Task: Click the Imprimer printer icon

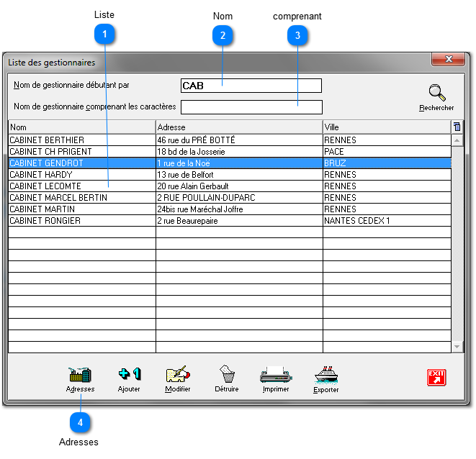Action: 275,374
